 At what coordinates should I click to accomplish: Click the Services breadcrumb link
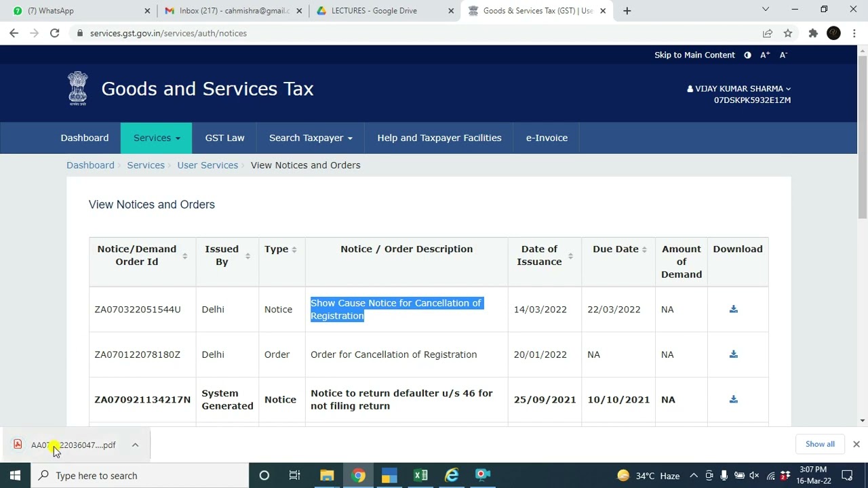coord(146,165)
